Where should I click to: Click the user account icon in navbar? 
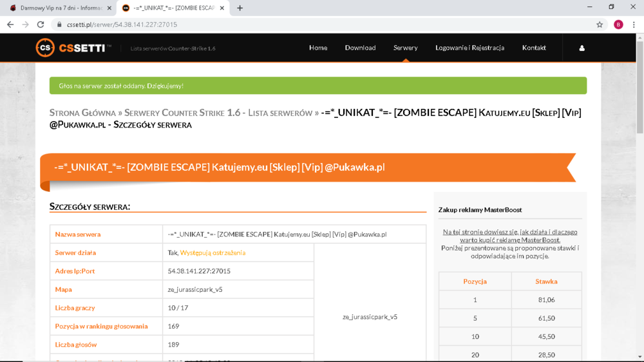(582, 48)
